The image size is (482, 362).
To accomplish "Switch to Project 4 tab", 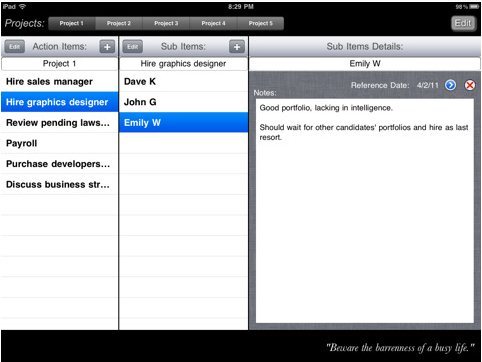I will pos(213,23).
